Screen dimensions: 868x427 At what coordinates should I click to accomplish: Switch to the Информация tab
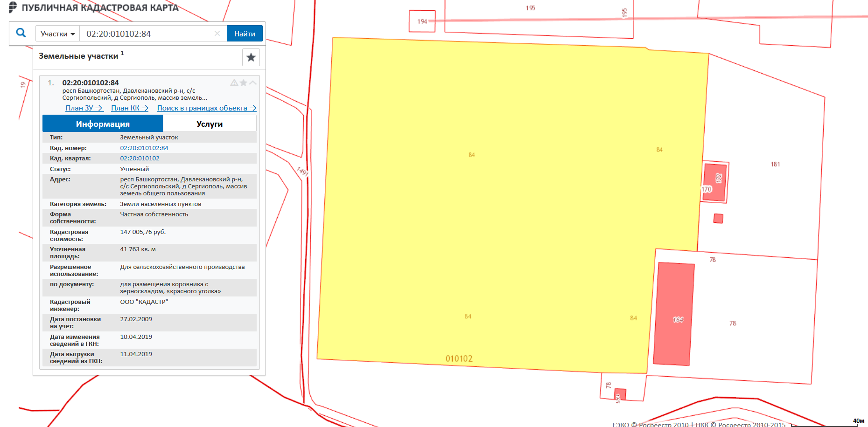pos(103,124)
